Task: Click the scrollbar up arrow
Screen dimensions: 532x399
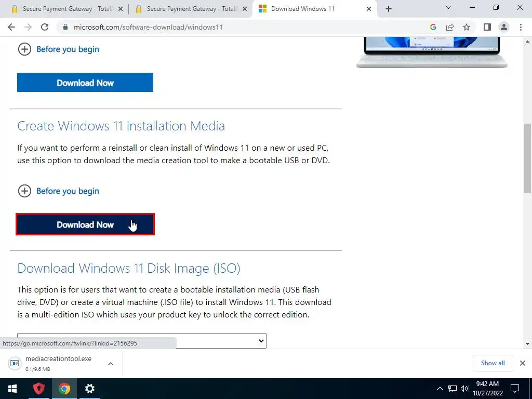Action: pos(528,42)
